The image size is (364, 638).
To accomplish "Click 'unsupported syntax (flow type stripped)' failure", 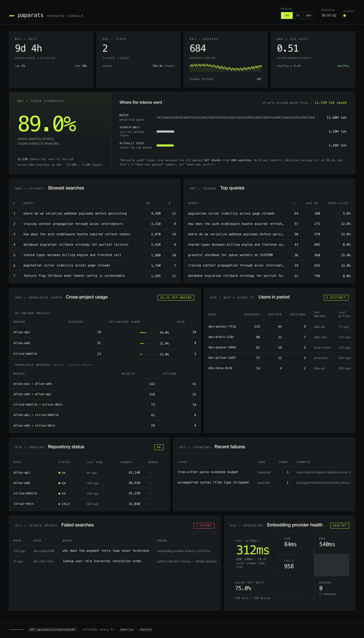I will tap(213, 482).
